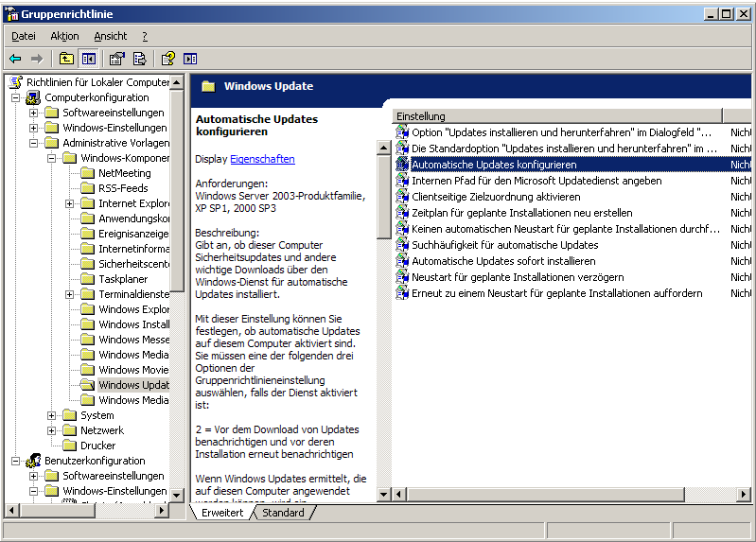The image size is (756, 542).
Task: Click the tree pane scroll up arrow
Action: (x=177, y=82)
